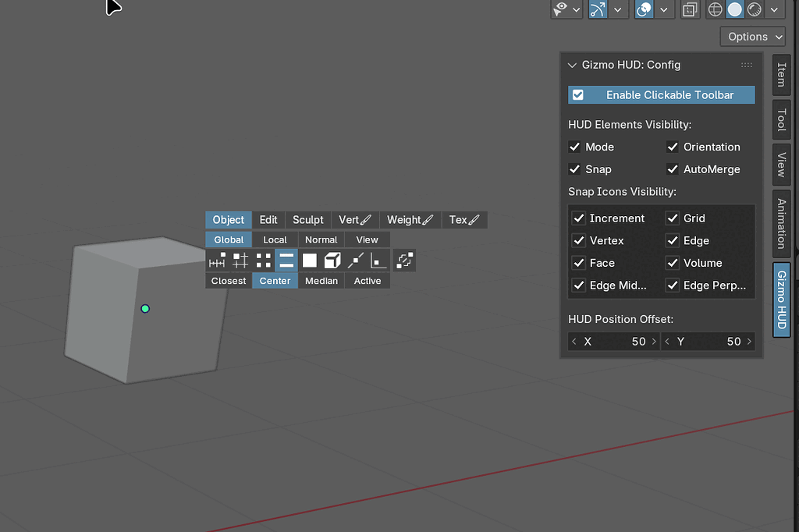Viewport: 799px width, 532px height.
Task: Toggle the AutoMerge icon in HUD
Action: point(405,261)
